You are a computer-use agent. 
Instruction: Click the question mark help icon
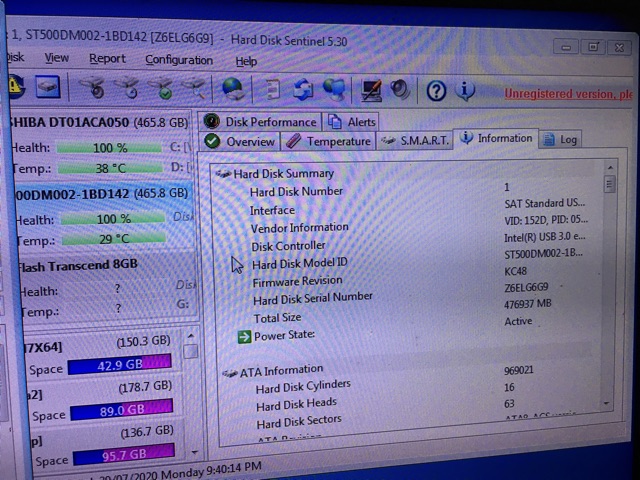[436, 91]
